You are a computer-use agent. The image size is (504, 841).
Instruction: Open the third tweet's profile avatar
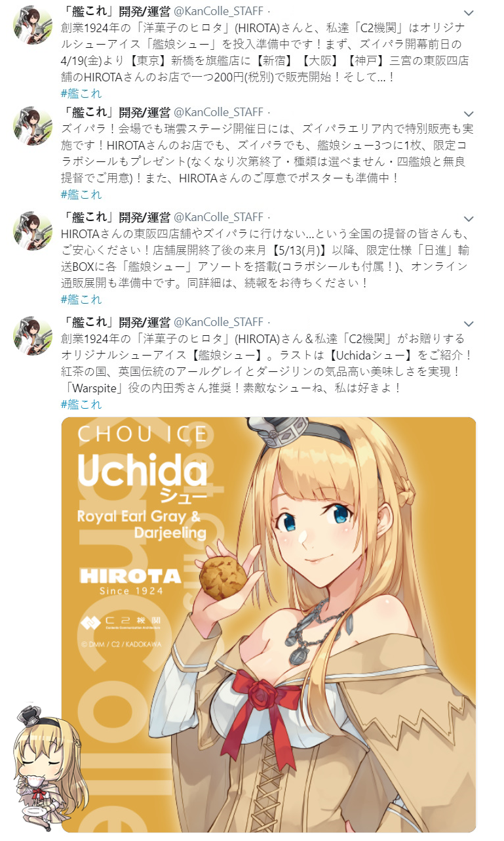(33, 231)
